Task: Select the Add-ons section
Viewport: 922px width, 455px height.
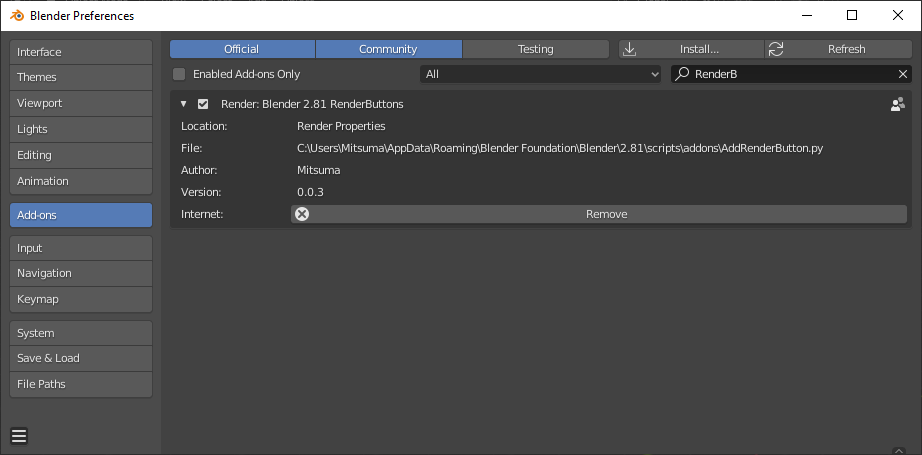Action: click(x=81, y=215)
